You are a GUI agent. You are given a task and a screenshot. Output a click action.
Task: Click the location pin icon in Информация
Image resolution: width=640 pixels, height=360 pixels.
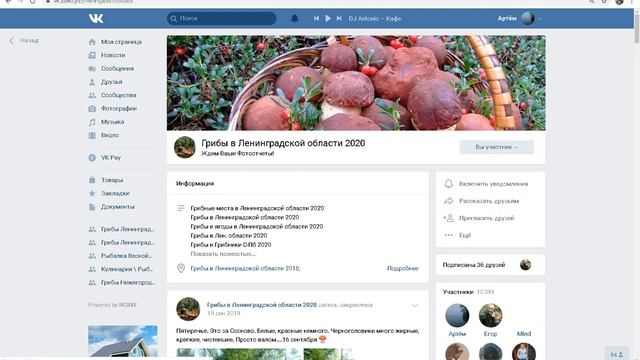[x=181, y=268]
